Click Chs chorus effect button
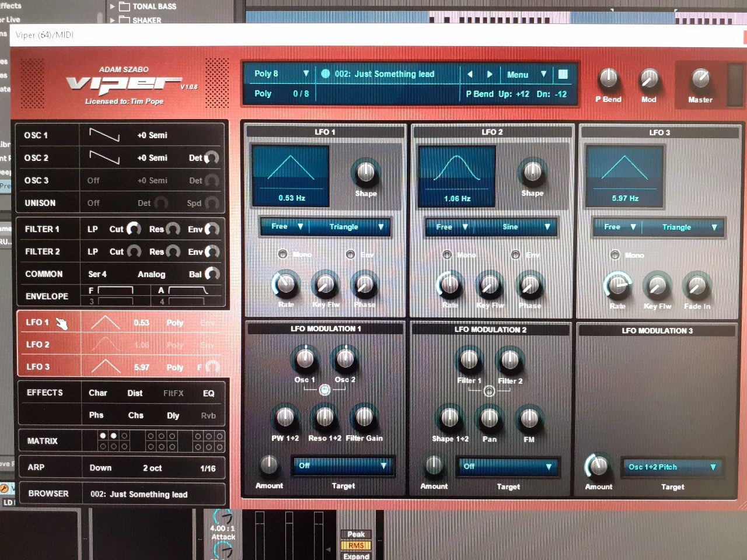 pyautogui.click(x=135, y=415)
